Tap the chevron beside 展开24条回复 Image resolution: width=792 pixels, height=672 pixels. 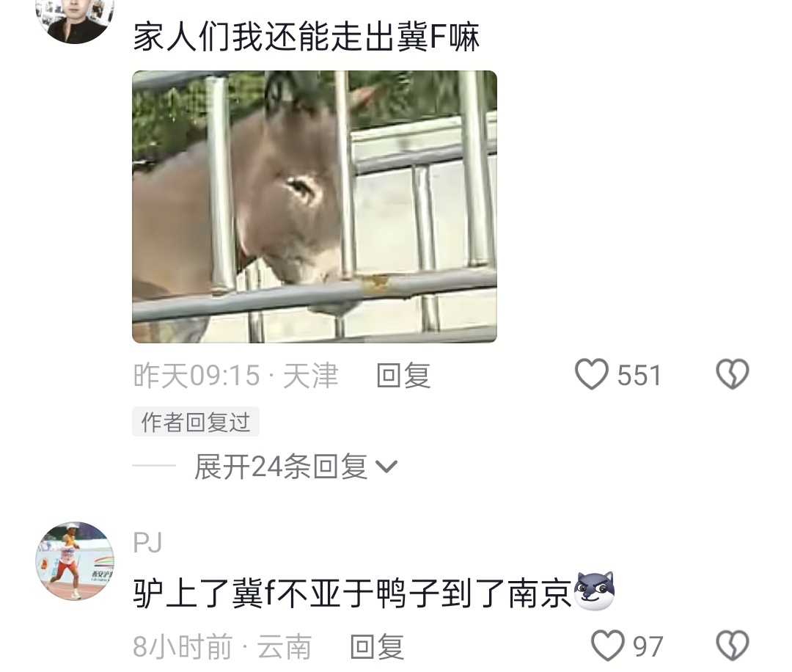387,467
